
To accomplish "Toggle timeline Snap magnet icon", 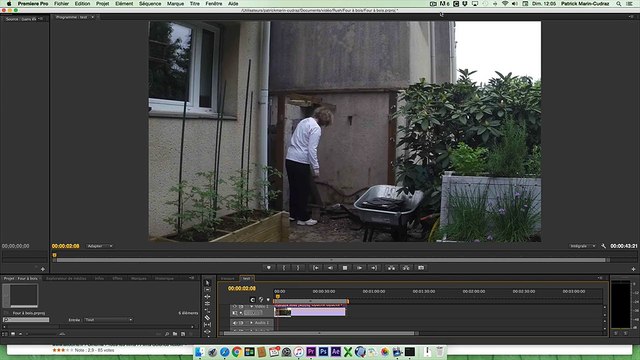I will (x=253, y=300).
